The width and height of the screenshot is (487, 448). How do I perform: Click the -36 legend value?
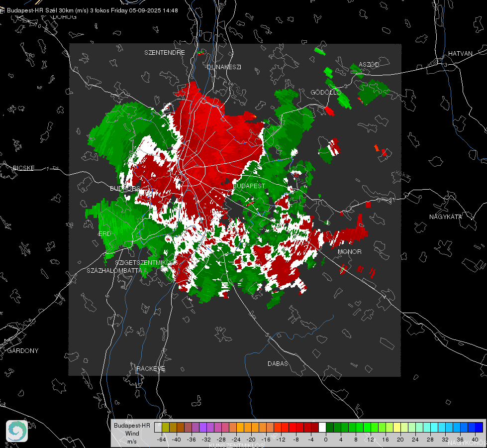[192, 440]
